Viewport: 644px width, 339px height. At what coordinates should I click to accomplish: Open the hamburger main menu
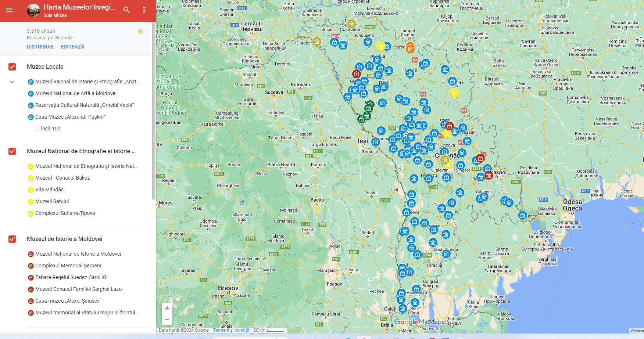(9, 10)
